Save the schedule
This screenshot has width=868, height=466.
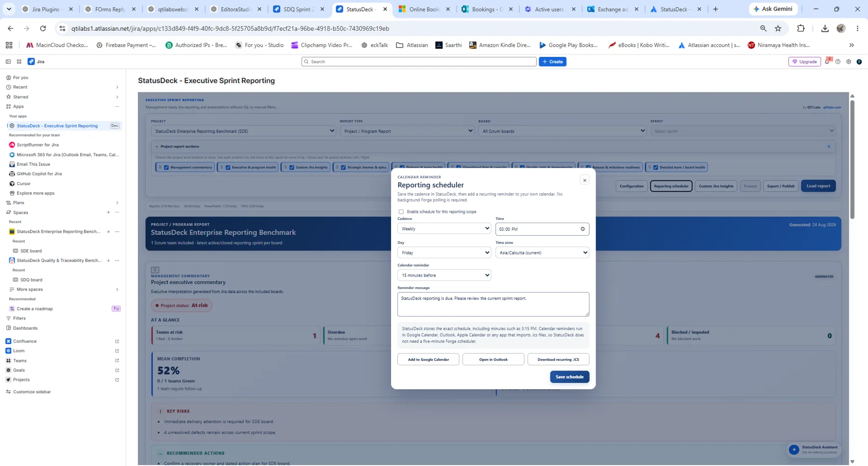click(x=570, y=377)
